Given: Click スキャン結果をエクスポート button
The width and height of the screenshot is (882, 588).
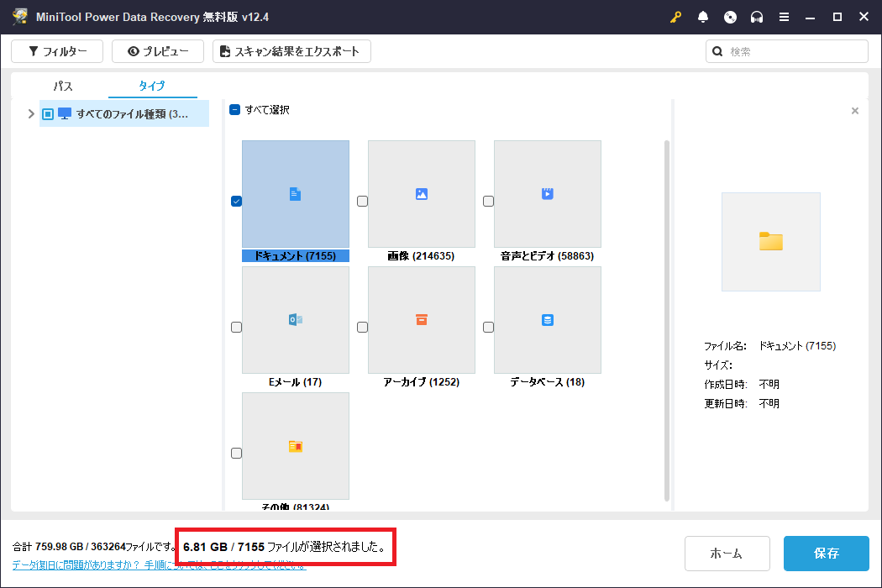Looking at the screenshot, I should (x=291, y=51).
